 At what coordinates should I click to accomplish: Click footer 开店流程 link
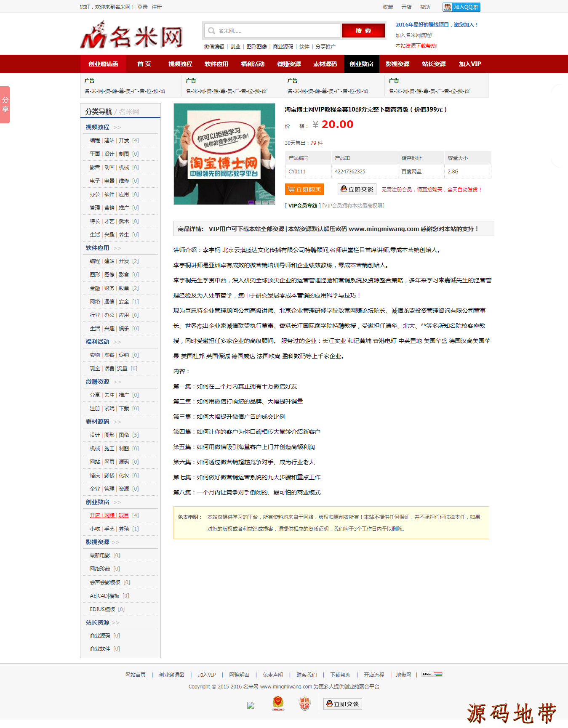374,675
